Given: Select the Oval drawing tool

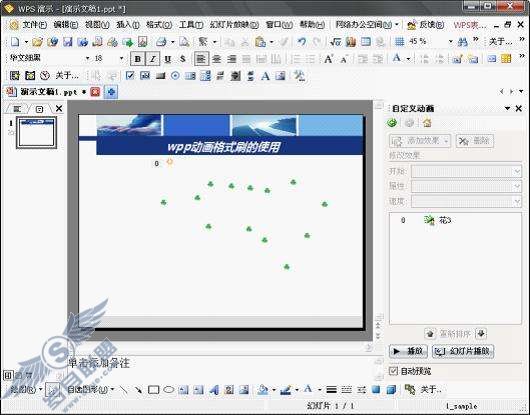Looking at the screenshot, I should [169, 390].
